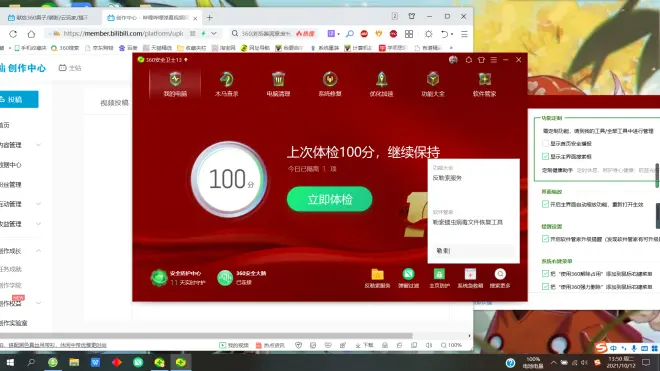Toggle 显示主界面搜索框 checkbox
The height and width of the screenshot is (371, 660).
[x=546, y=156]
